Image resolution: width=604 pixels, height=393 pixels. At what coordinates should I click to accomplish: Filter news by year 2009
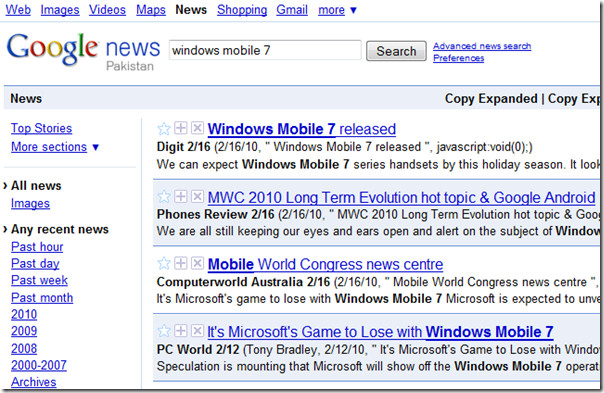tap(24, 331)
